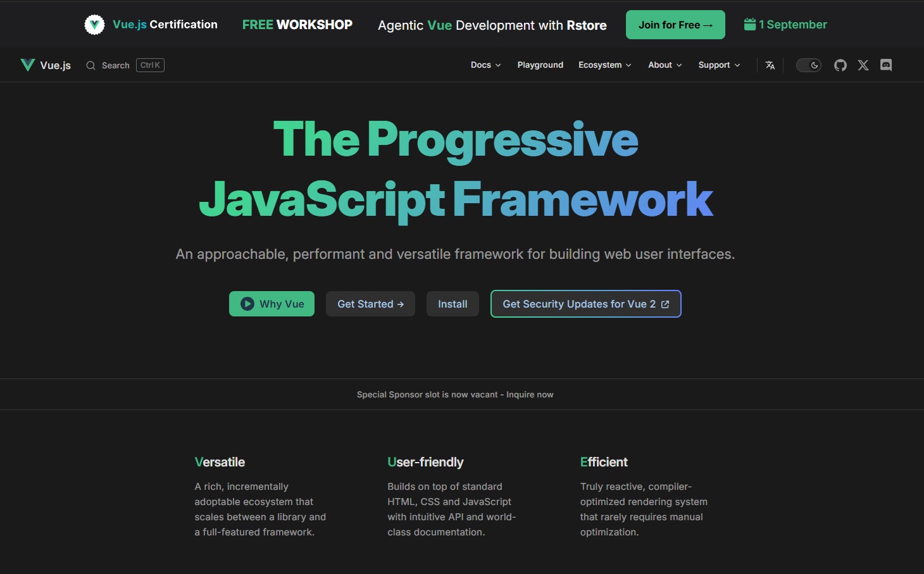
Task: Toggle the dark mode appearance switch
Action: tap(809, 65)
